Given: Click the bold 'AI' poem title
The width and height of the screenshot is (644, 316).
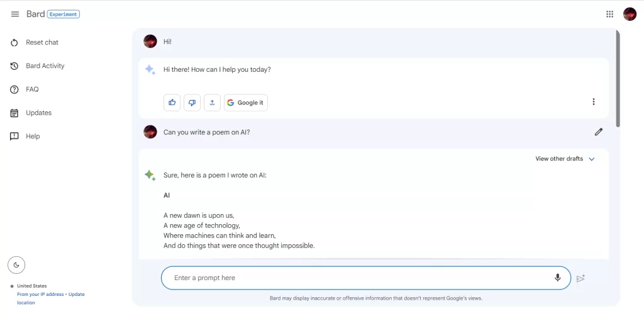Looking at the screenshot, I should (166, 196).
